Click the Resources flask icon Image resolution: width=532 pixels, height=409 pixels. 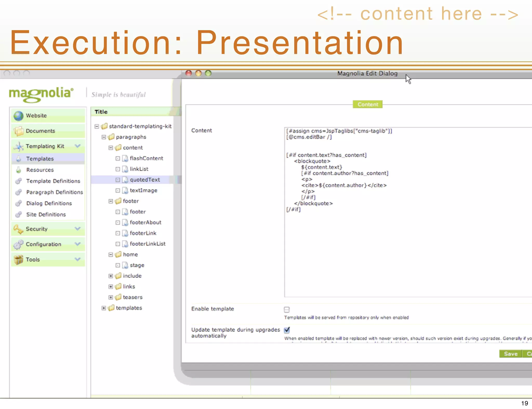[18, 170]
